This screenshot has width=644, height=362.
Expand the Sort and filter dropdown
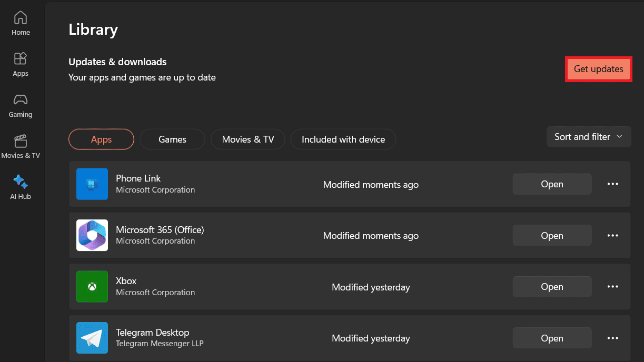click(589, 137)
